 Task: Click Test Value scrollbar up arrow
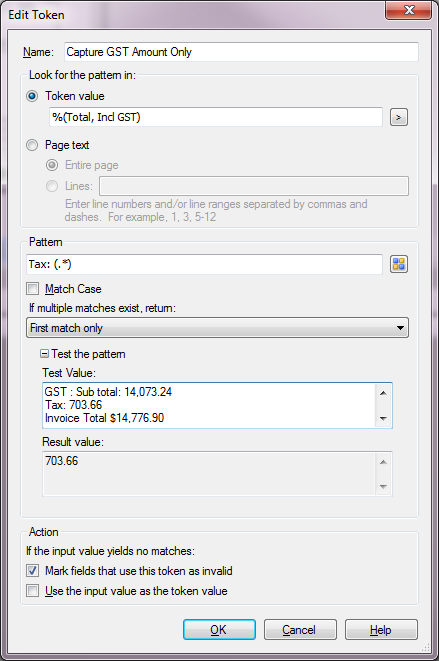tap(383, 393)
